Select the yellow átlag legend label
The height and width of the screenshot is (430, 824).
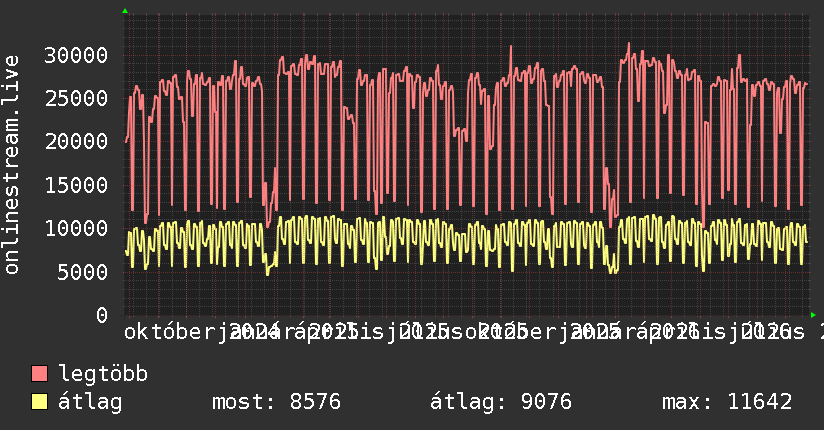coord(90,402)
